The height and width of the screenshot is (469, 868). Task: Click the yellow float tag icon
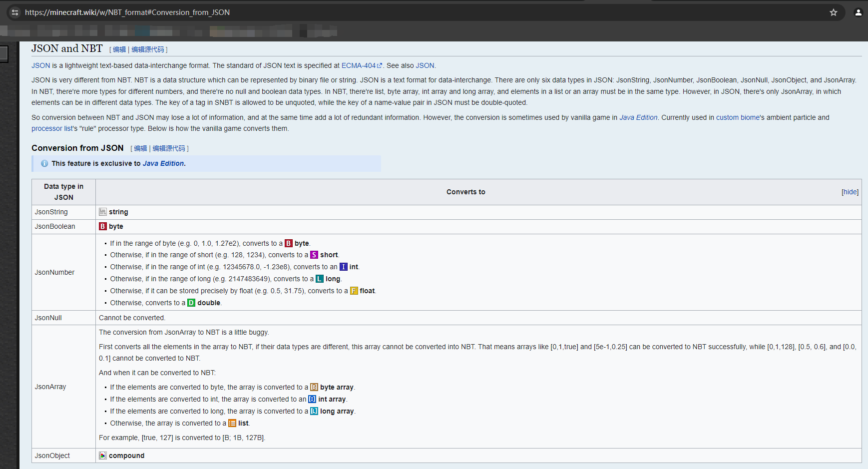point(354,291)
